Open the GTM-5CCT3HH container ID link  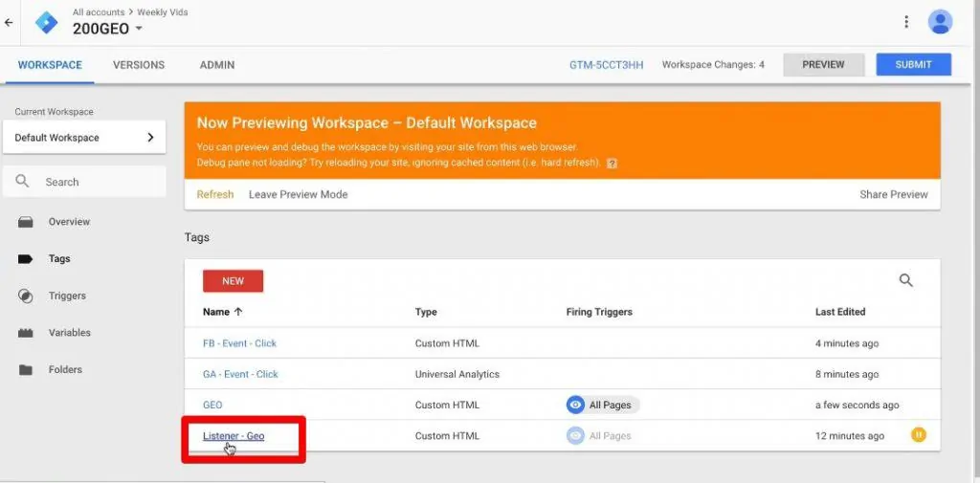coord(606,64)
